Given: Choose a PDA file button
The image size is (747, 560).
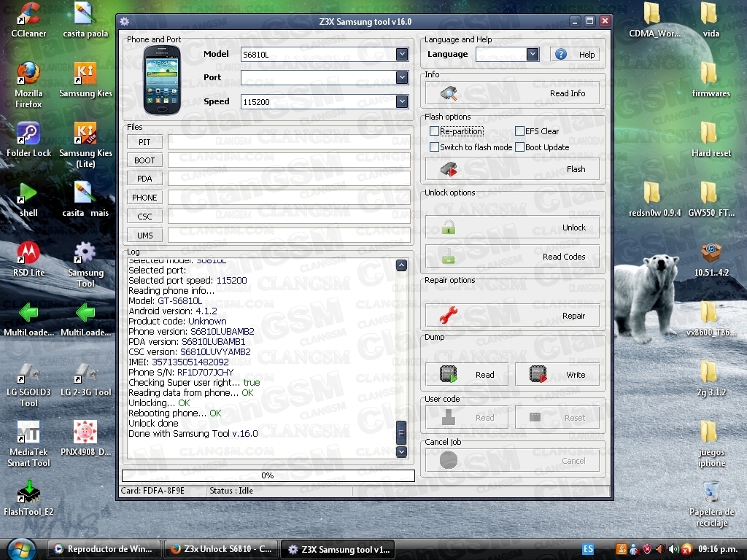Looking at the screenshot, I should pyautogui.click(x=145, y=179).
